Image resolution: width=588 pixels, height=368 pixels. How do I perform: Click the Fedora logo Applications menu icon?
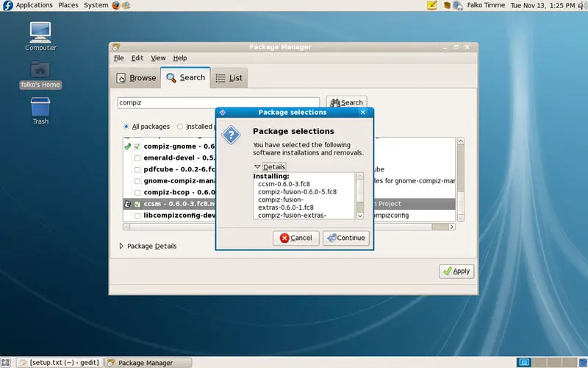[x=7, y=5]
